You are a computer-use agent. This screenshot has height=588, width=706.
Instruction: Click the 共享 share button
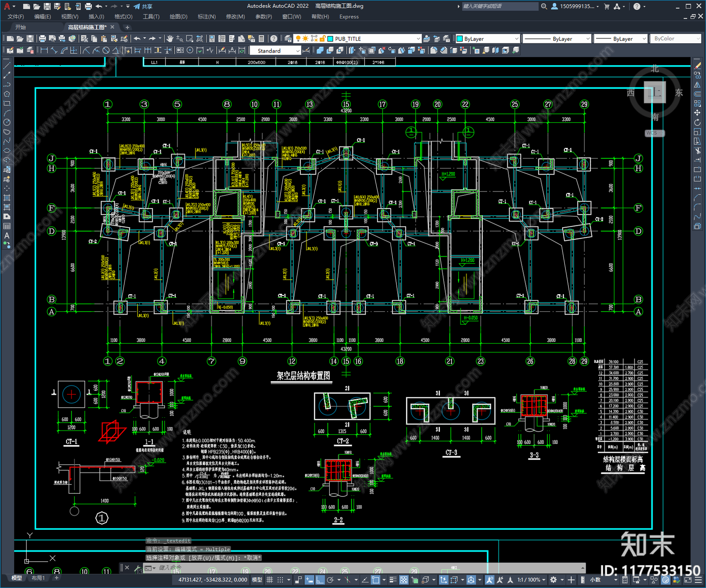[x=143, y=6]
